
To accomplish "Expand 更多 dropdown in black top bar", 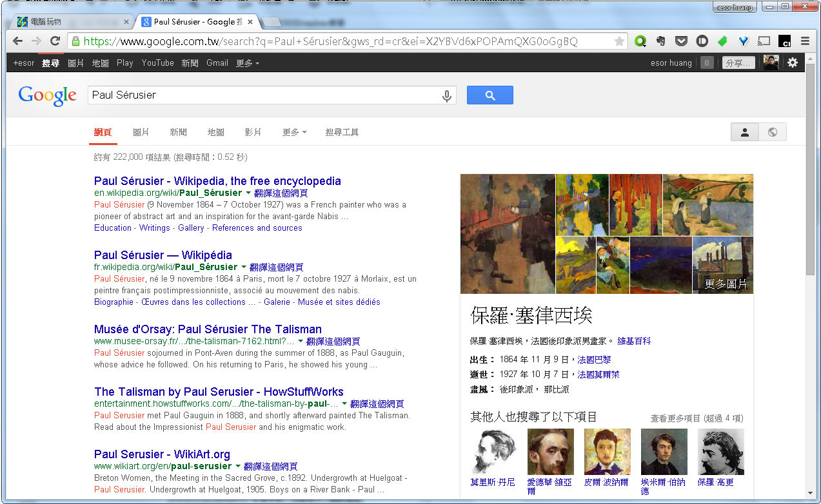I will (248, 63).
